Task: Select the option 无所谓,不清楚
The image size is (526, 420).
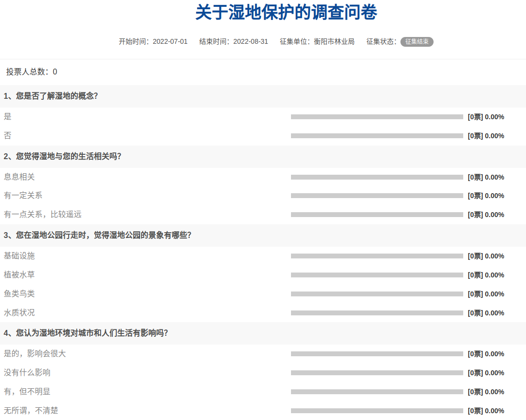Action: pyautogui.click(x=31, y=411)
